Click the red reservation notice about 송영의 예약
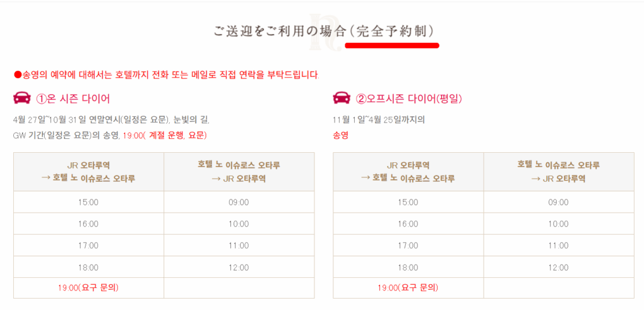The image size is (644, 310). 167,75
